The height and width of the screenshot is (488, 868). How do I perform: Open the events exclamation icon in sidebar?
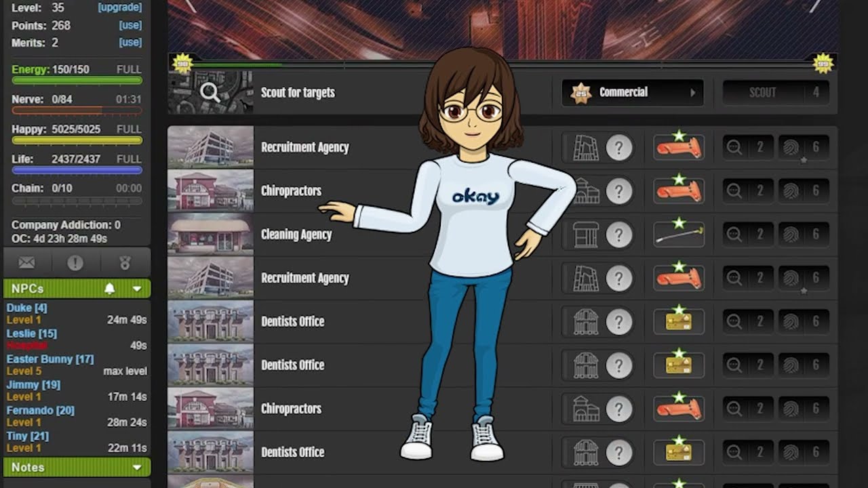pos(75,263)
